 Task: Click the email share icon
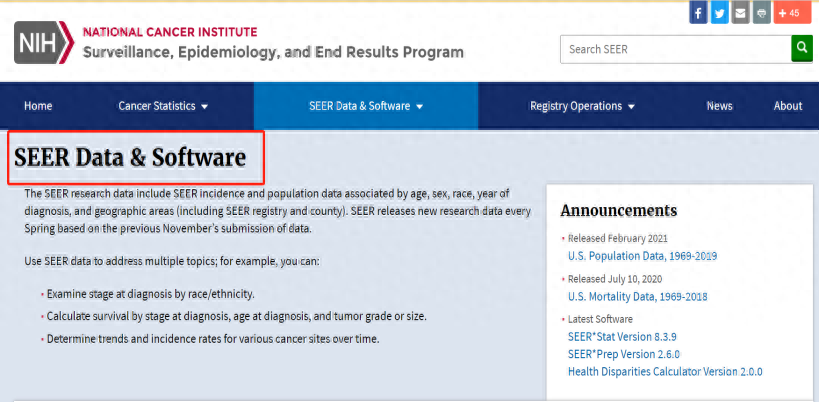(x=740, y=13)
